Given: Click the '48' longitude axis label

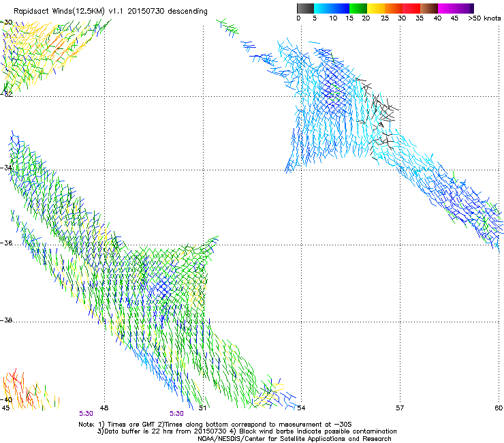Looking at the screenshot, I should click(x=104, y=408).
